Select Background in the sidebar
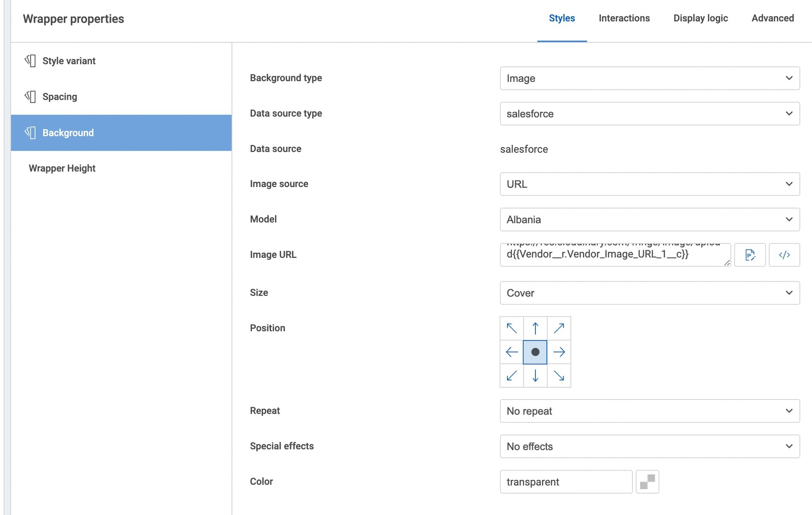Viewport: 812px width, 515px height. 121,132
